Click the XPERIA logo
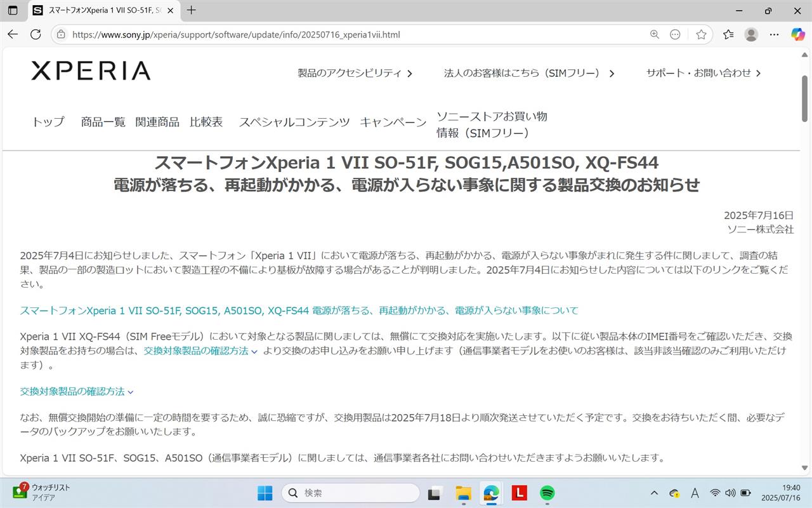This screenshot has width=812, height=508. pos(91,70)
